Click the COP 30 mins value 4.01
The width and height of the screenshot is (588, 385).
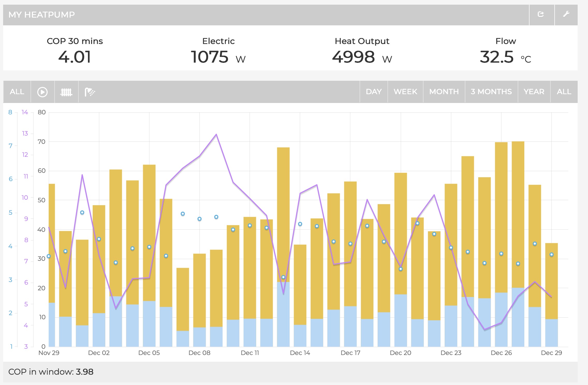coord(75,57)
